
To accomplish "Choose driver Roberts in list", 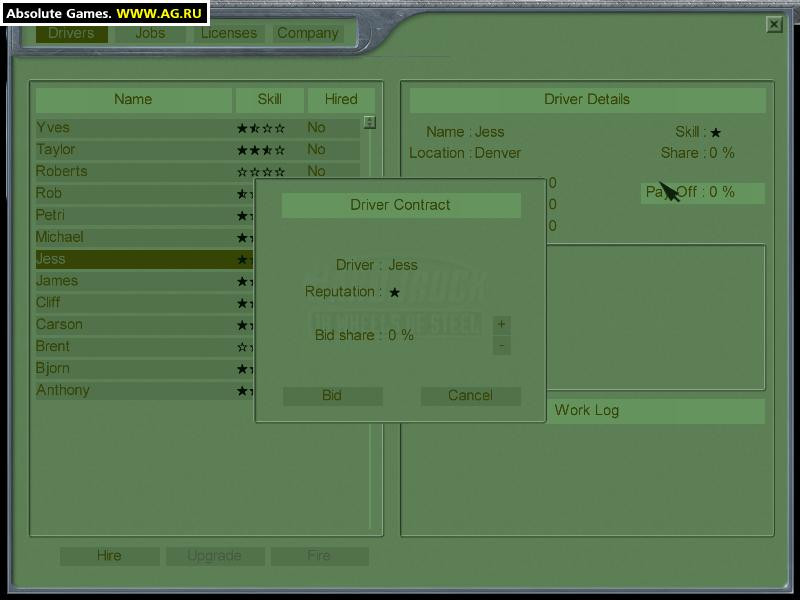I will (62, 172).
